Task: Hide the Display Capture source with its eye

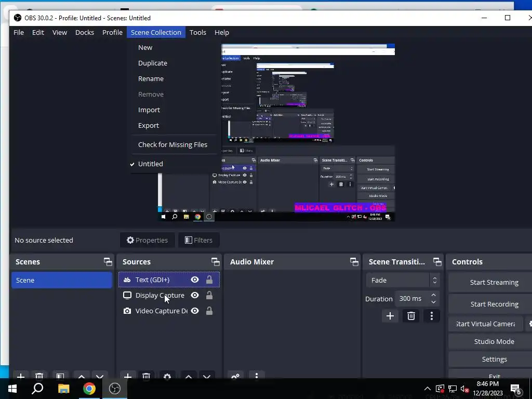Action: click(x=195, y=295)
